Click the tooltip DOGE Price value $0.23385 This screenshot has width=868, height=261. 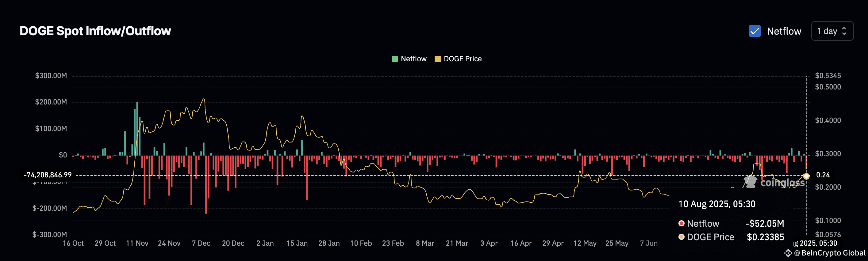(x=765, y=237)
